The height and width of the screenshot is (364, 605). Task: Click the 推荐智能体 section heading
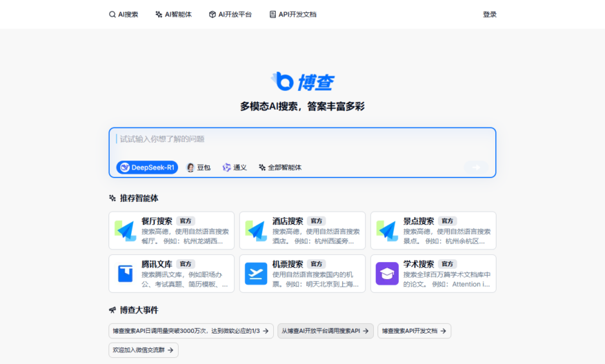click(139, 198)
